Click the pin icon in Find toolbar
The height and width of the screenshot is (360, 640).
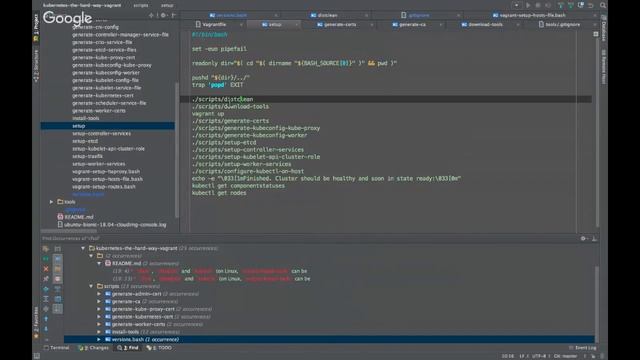click(46, 279)
